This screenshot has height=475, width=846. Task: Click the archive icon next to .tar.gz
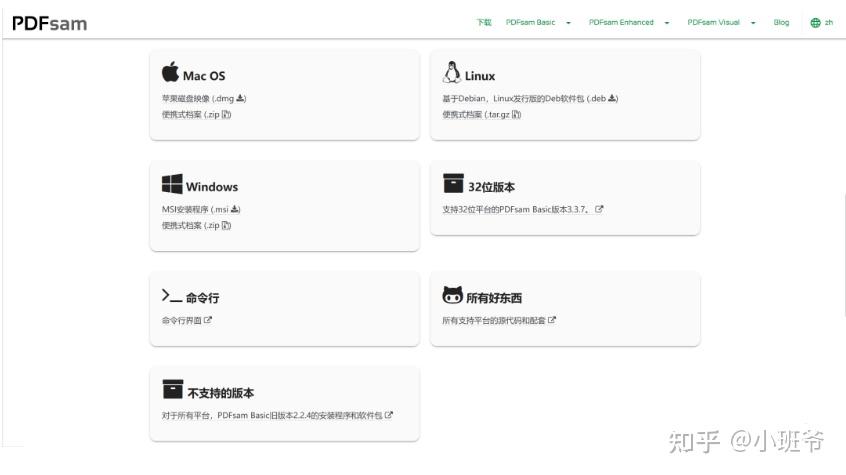click(516, 114)
